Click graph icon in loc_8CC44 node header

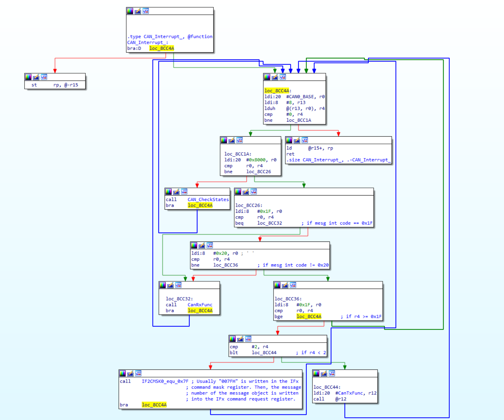tap(332, 373)
